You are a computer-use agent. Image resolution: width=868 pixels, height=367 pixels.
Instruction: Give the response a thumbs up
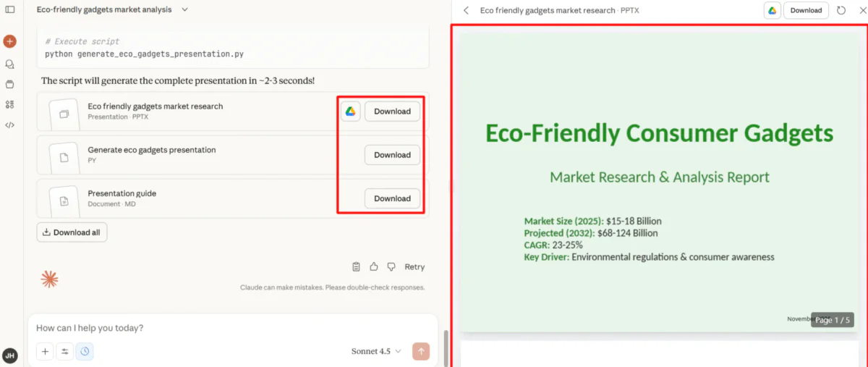click(374, 266)
